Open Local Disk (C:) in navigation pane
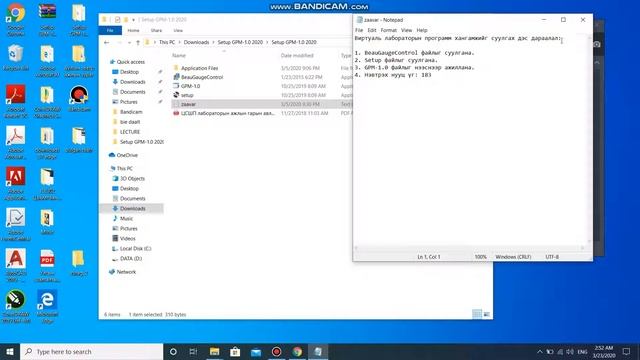The width and height of the screenshot is (640, 360). point(136,248)
